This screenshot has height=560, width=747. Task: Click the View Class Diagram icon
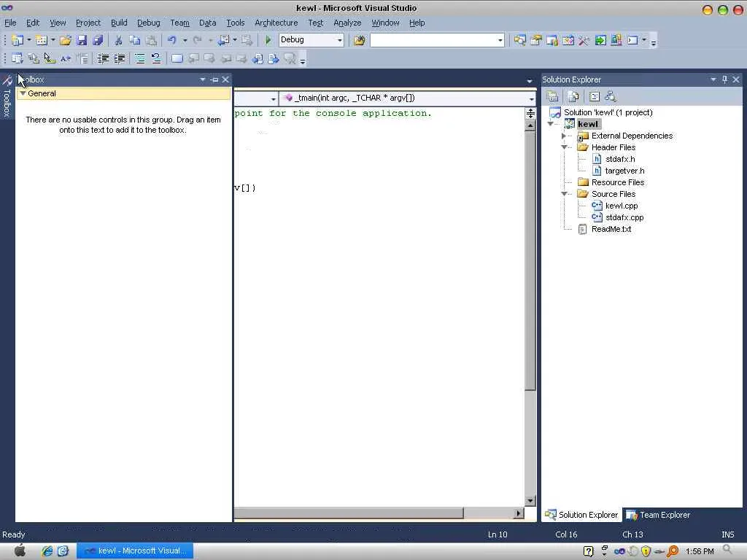coord(611,97)
